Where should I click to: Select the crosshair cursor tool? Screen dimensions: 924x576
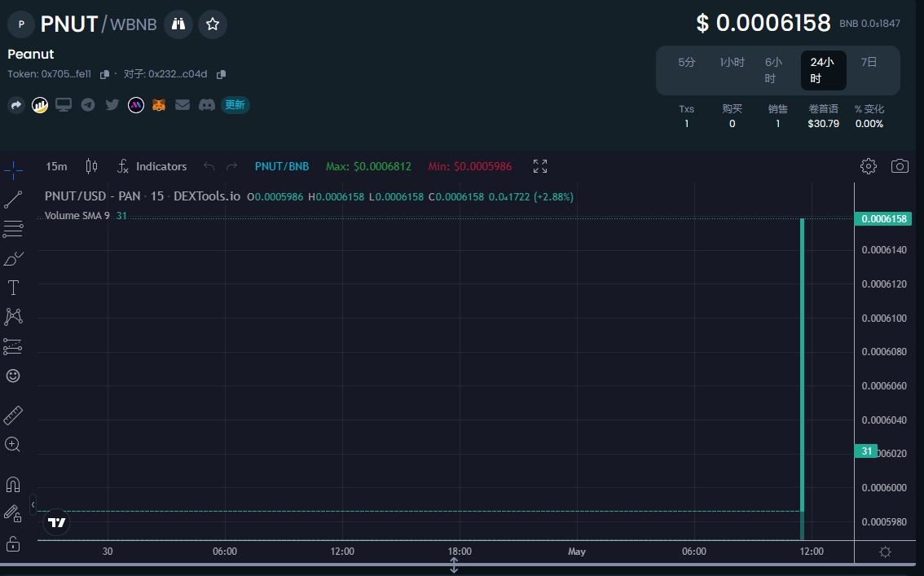pyautogui.click(x=13, y=171)
